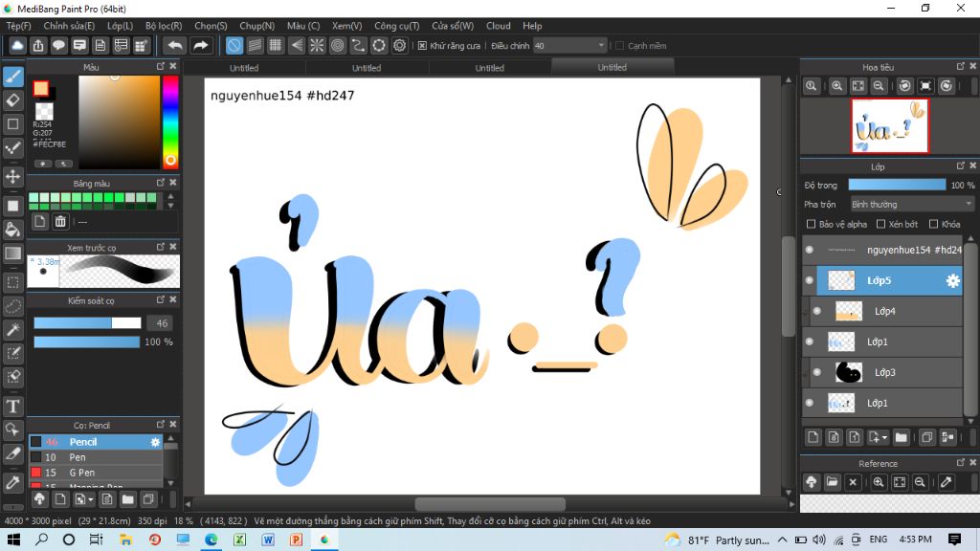
Task: Select the Lớp4 layer row
Action: (x=882, y=311)
